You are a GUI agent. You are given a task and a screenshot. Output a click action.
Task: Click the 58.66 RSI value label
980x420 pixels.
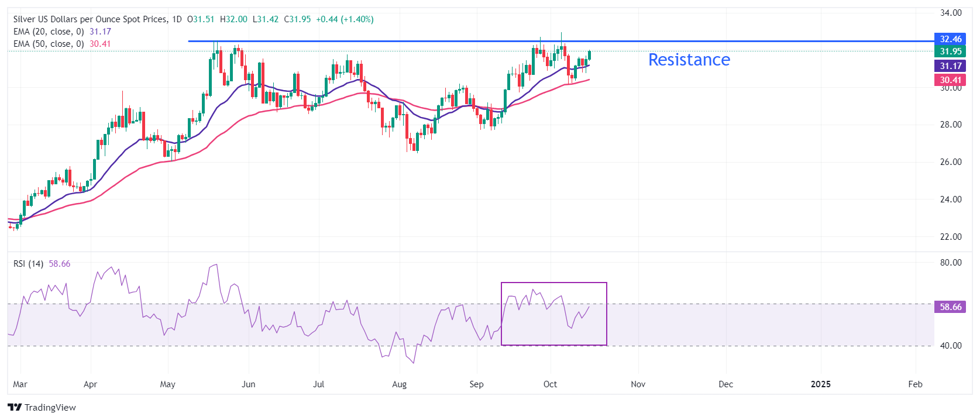(950, 307)
